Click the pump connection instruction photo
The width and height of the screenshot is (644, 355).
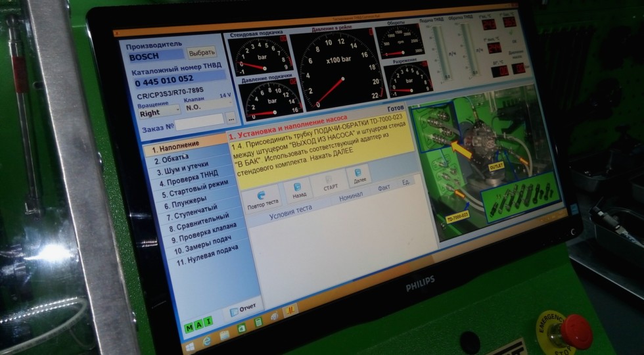(488, 164)
